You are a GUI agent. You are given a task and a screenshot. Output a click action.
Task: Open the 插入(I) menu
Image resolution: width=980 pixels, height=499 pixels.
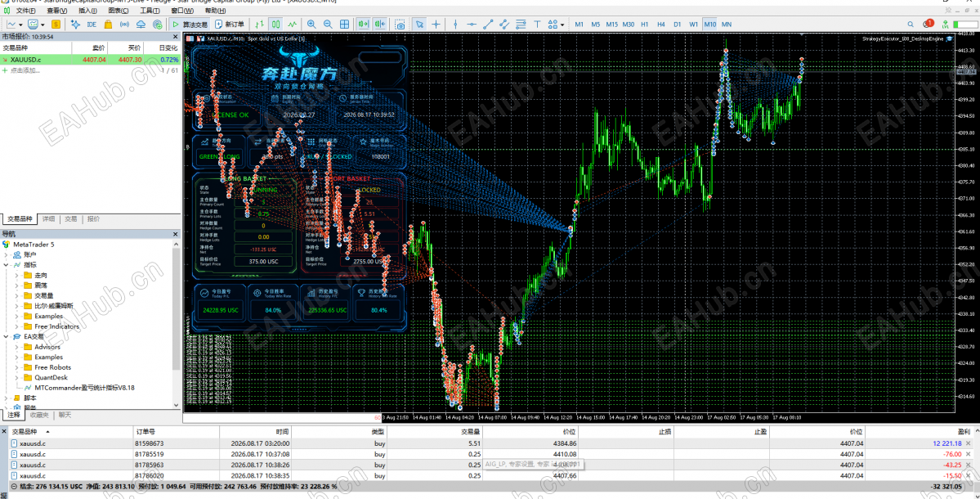pyautogui.click(x=88, y=11)
